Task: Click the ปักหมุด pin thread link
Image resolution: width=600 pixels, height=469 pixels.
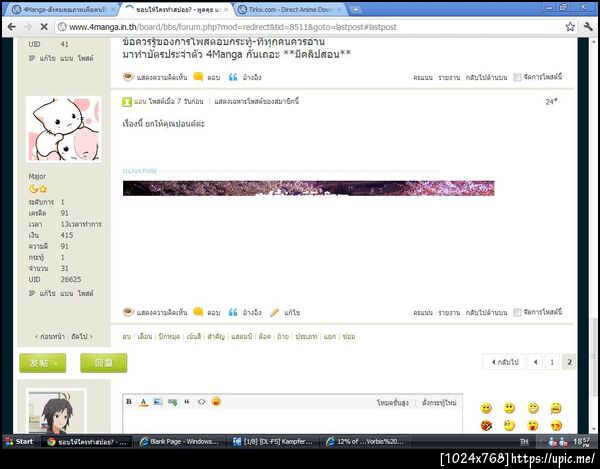Action: coord(169,336)
